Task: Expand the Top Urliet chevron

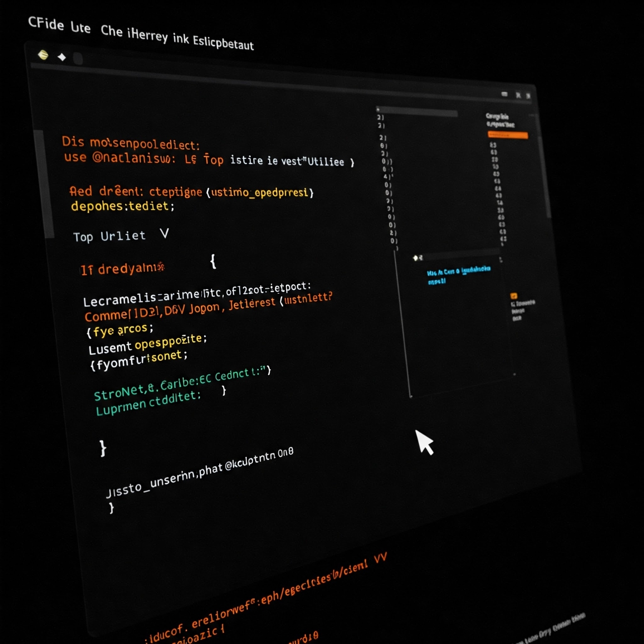Action: [x=164, y=234]
